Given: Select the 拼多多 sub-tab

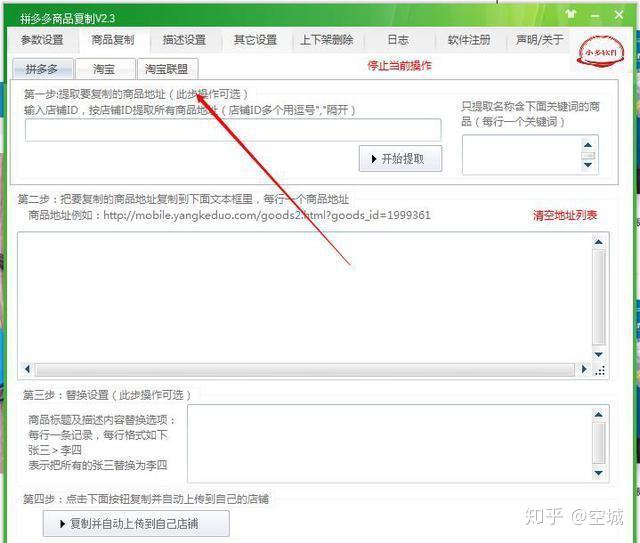Looking at the screenshot, I should 42,69.
